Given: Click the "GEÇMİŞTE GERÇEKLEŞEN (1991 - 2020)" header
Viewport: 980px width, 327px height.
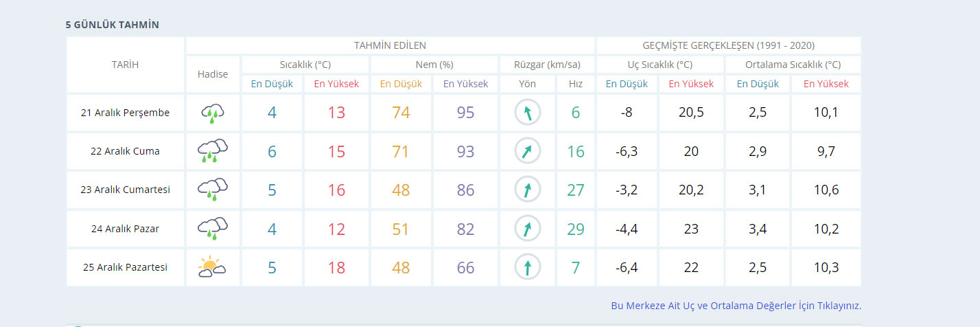Looking at the screenshot, I should [728, 45].
